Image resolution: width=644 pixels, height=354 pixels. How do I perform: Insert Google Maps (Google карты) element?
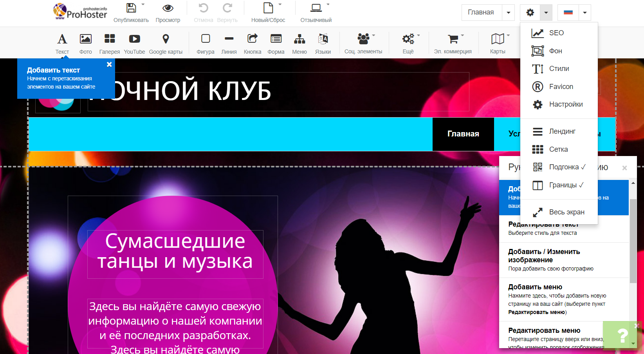(x=166, y=43)
